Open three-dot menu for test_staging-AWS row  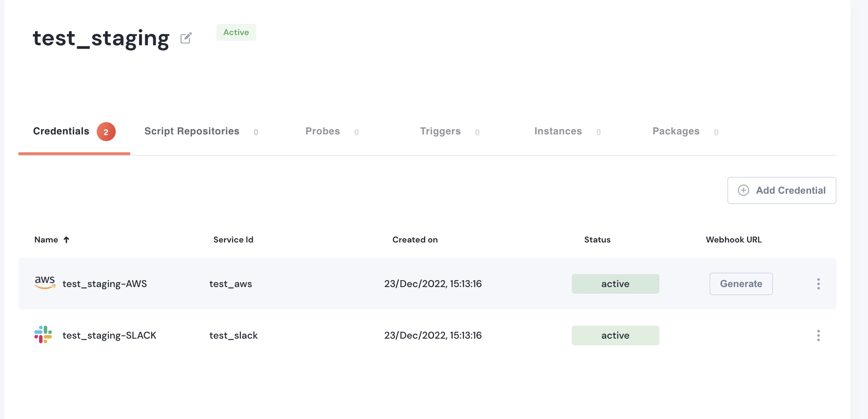click(818, 284)
